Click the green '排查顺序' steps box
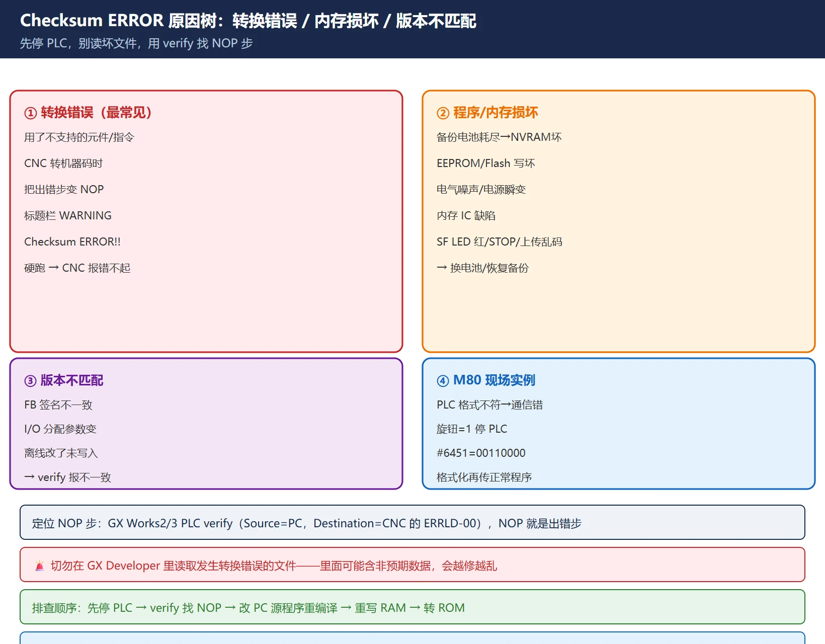 tap(412, 607)
